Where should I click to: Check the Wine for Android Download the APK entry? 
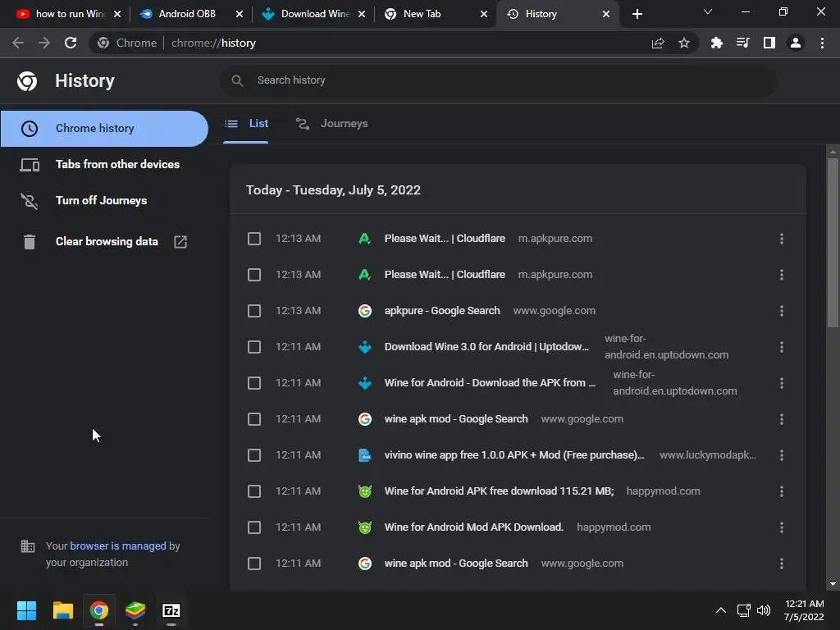coord(254,383)
